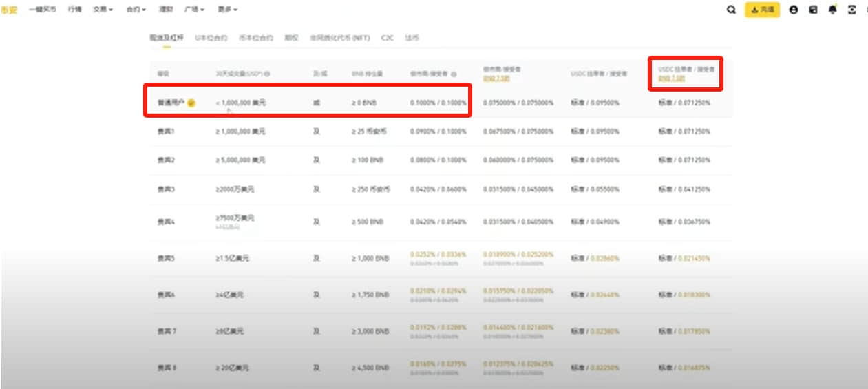Screen dimensions: 868x389
Task: Click the 贵宾5 level row label
Action: tap(166, 258)
